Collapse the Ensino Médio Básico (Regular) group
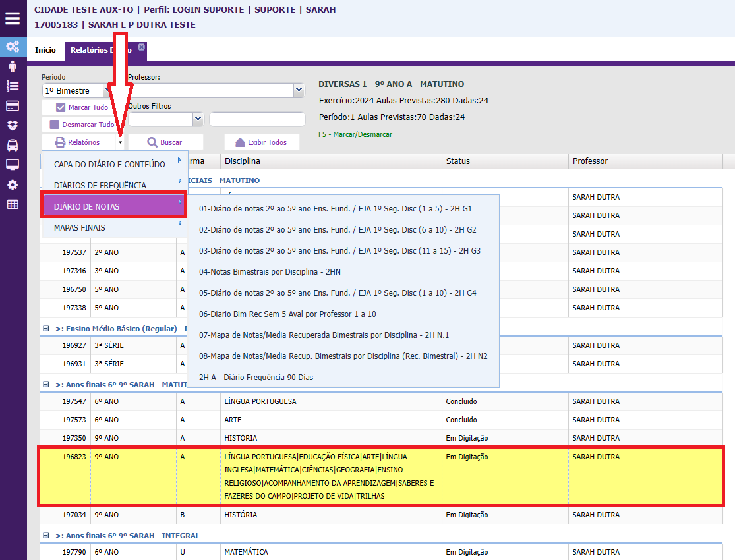This screenshot has width=735, height=560. [x=45, y=329]
